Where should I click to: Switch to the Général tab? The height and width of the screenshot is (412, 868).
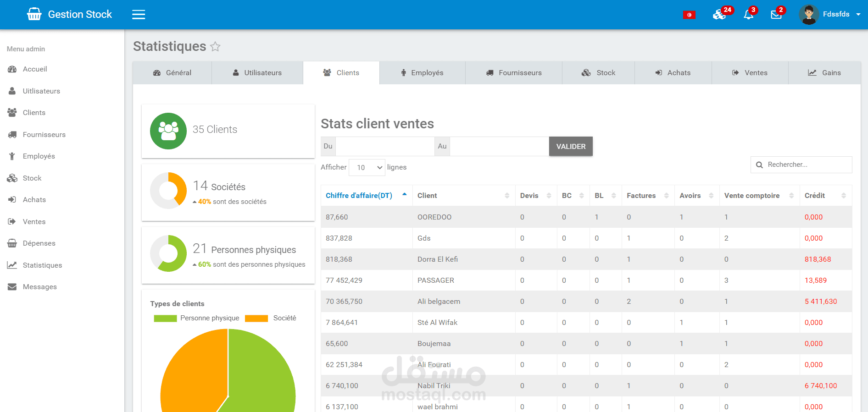coord(172,73)
